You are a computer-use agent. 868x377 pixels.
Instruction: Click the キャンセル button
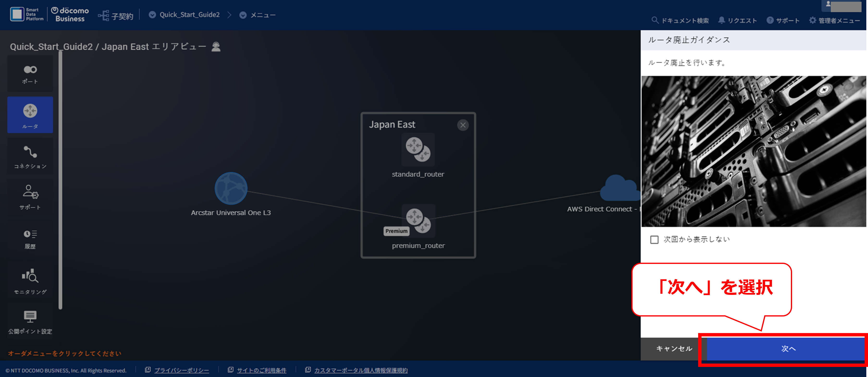click(674, 349)
